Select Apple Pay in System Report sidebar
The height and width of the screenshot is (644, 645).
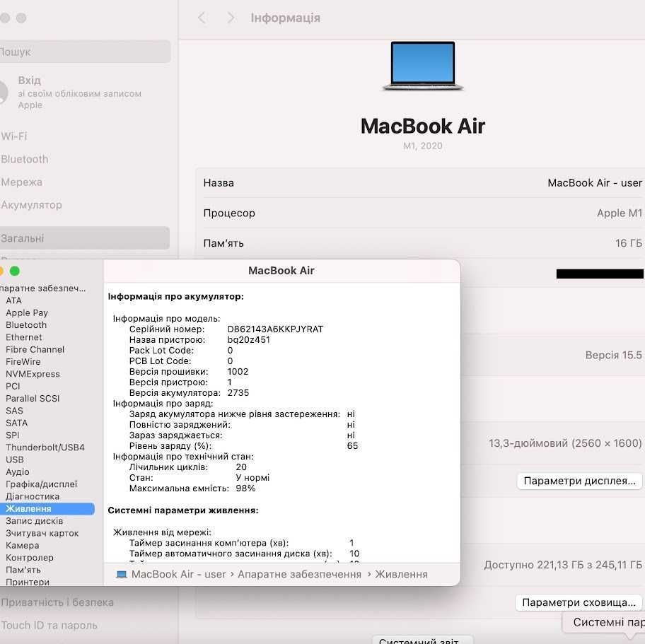point(27,313)
